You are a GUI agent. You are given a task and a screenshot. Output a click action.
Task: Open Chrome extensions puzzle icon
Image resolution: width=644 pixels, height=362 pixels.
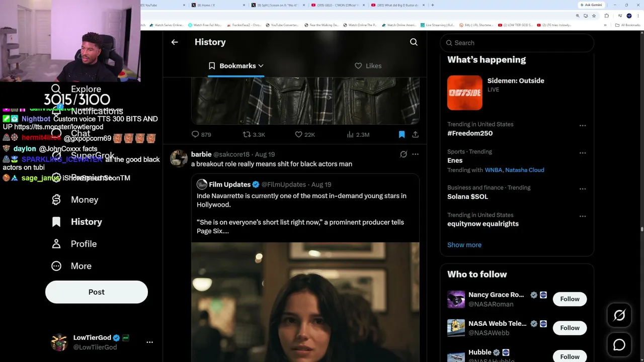coord(606,16)
